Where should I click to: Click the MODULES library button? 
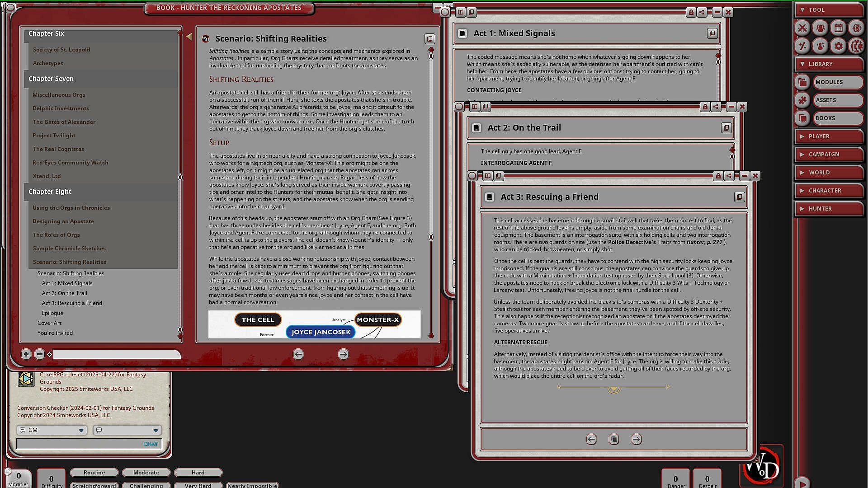click(838, 82)
